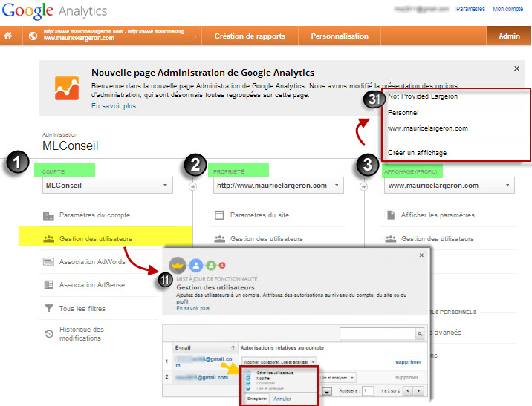The width and height of the screenshot is (532, 406).
Task: Click the Accéder à page number field
Action: tap(368, 390)
